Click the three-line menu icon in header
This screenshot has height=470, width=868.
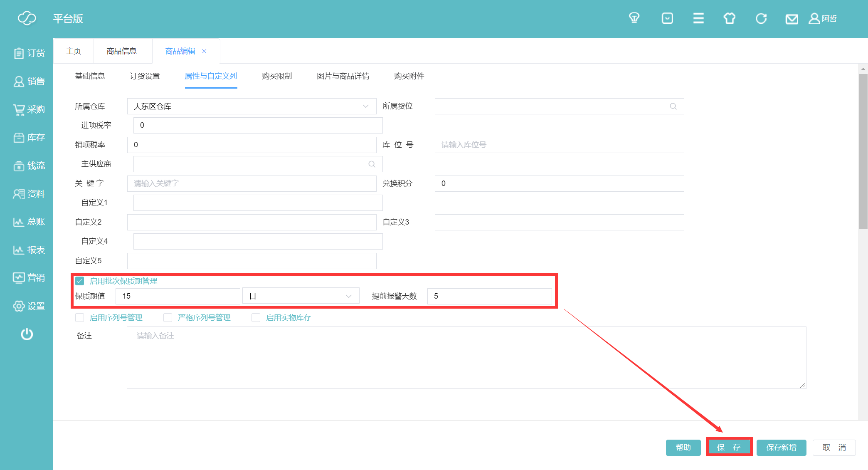[x=698, y=18]
